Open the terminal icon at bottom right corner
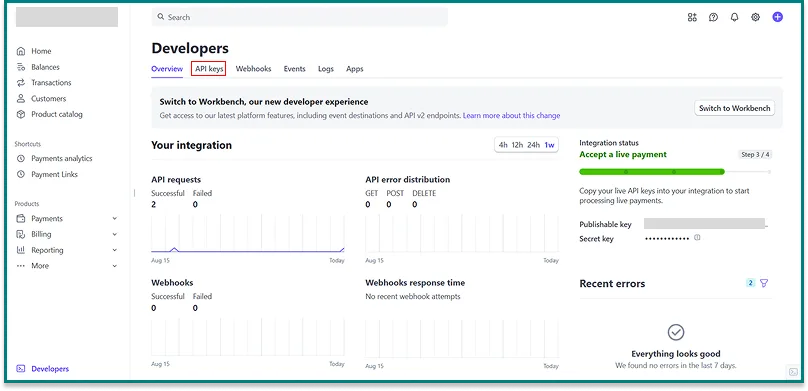This screenshot has width=808, height=391. [793, 372]
